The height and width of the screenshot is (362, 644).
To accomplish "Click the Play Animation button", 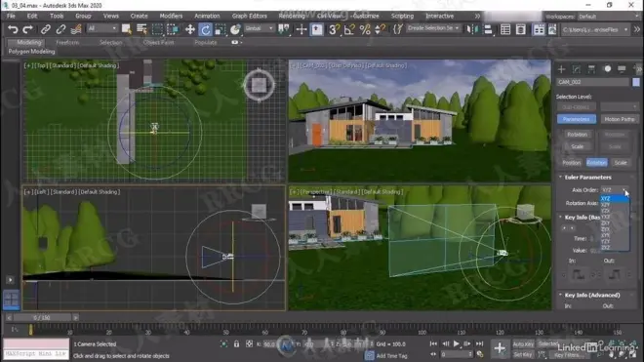I will tap(457, 343).
